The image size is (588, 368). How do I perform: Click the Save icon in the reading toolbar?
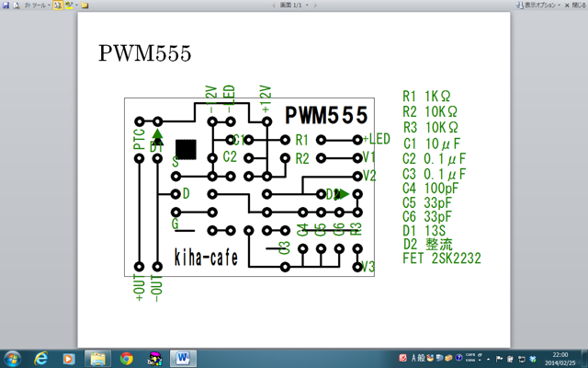(5, 5)
